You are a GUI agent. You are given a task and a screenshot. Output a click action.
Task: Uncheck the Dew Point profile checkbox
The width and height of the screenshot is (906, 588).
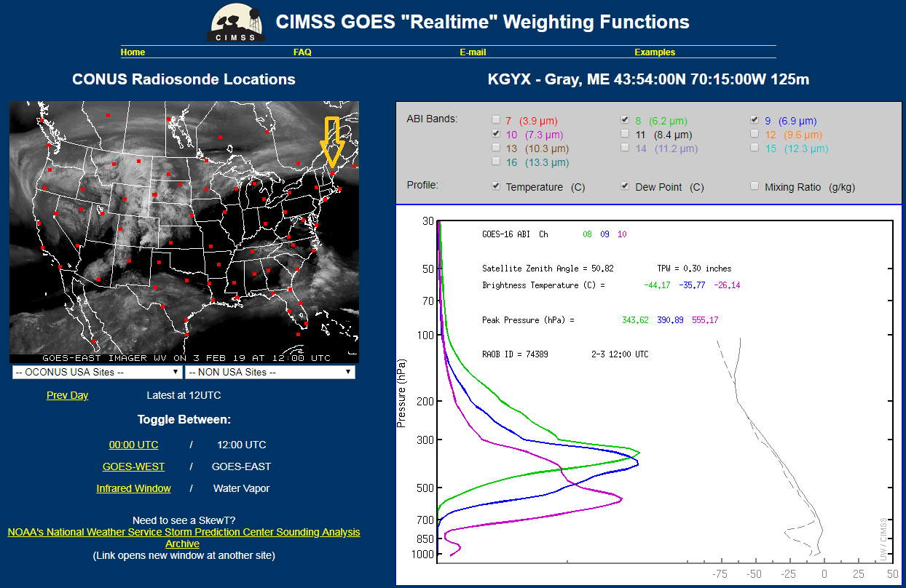point(625,186)
